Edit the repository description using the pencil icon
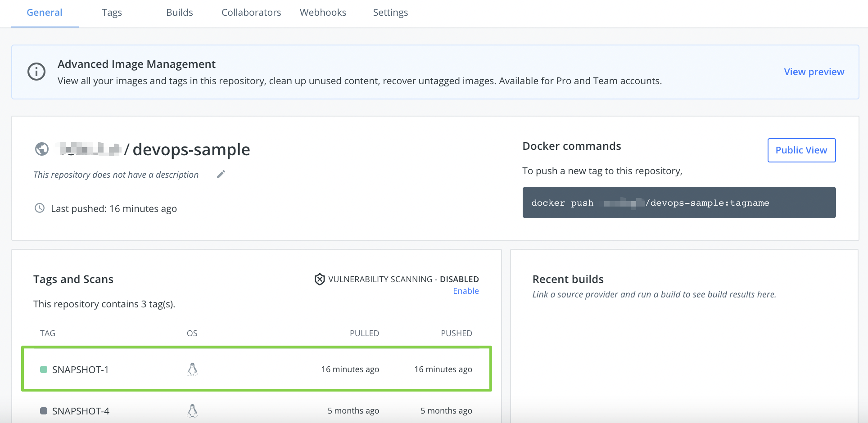 coord(221,174)
